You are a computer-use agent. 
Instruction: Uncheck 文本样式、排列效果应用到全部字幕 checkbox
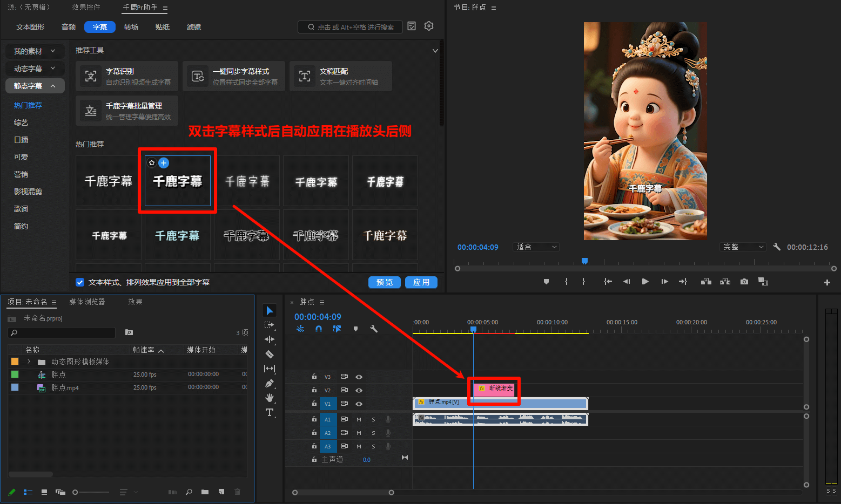[80, 282]
